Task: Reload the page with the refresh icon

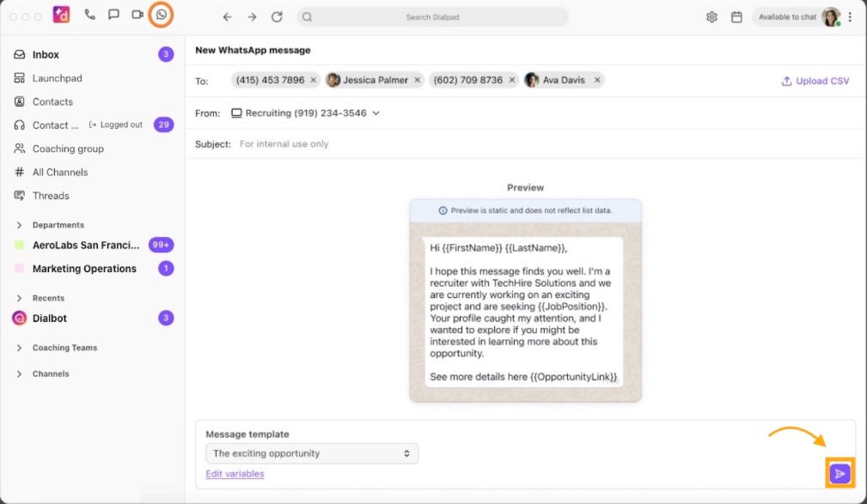Action: 277,17
